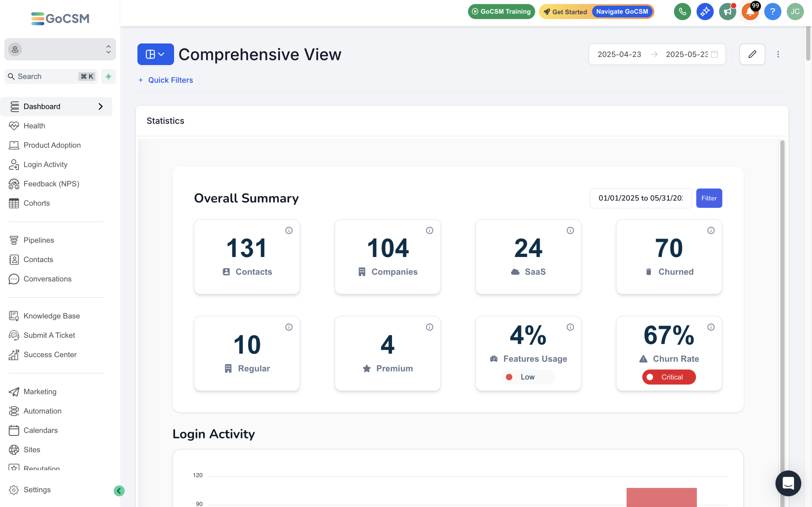Collapse sidebar with green arrow button

[x=119, y=491]
